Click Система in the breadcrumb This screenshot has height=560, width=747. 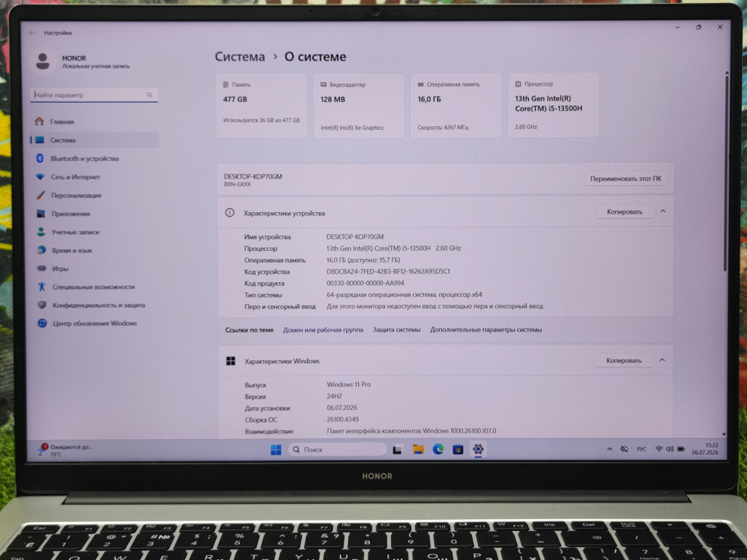tap(240, 57)
